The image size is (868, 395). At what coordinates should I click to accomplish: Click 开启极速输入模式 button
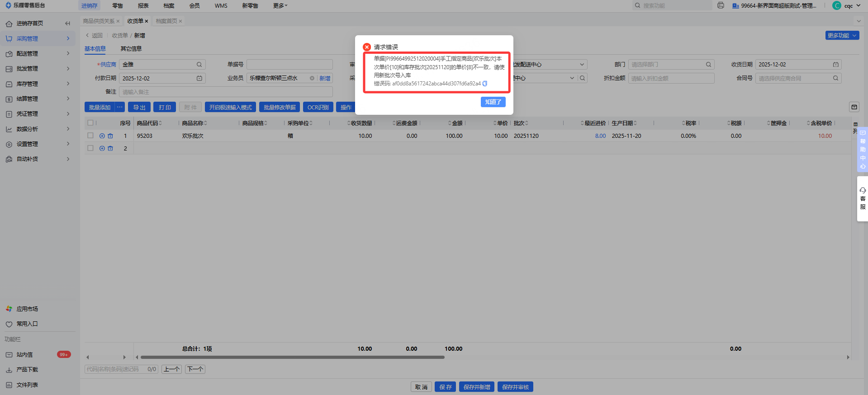230,107
